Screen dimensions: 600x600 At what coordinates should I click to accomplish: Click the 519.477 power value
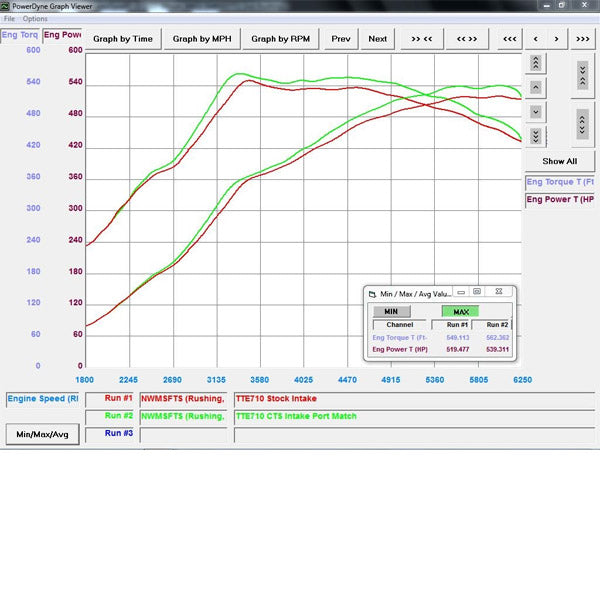click(458, 349)
